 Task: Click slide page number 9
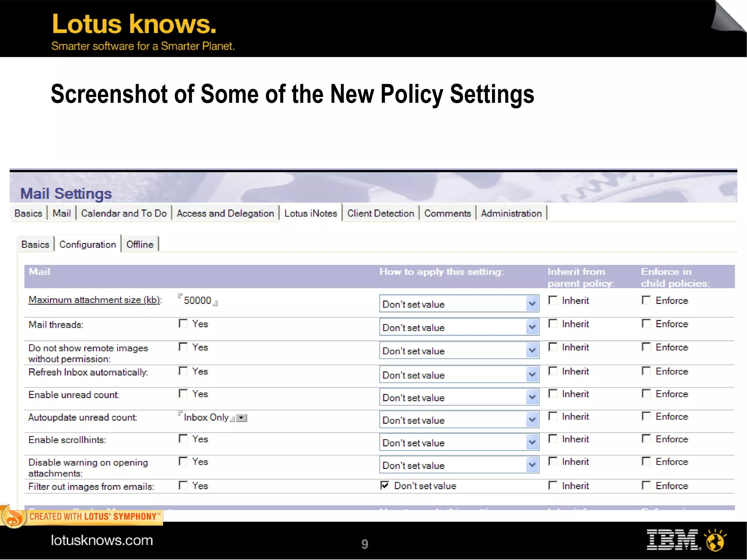365,544
